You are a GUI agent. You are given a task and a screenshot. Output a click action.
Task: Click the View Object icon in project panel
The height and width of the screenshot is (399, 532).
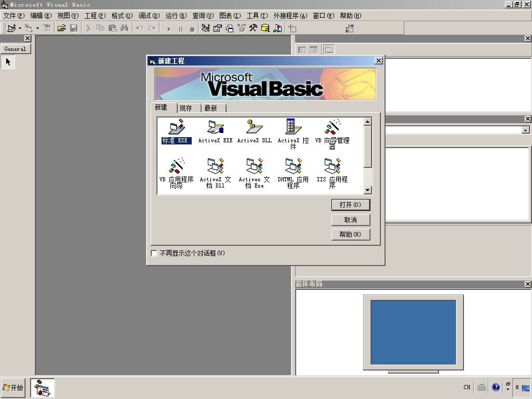(x=313, y=50)
